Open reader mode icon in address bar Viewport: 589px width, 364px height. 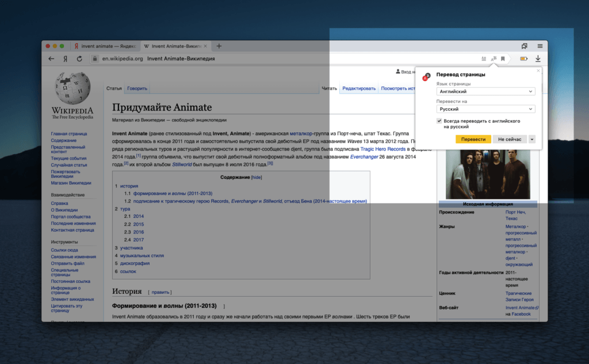pos(484,59)
